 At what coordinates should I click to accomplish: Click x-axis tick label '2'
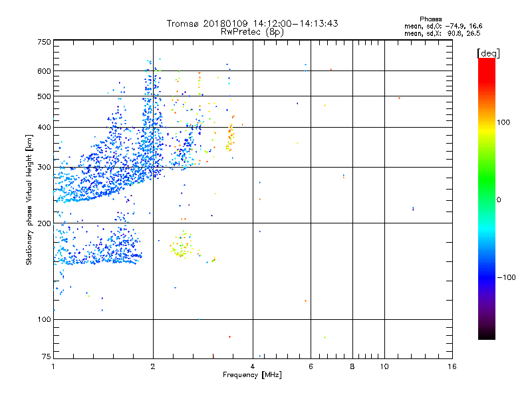(153, 366)
